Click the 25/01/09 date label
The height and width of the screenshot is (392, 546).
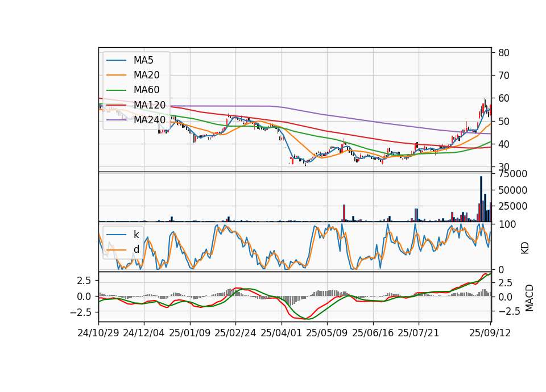point(190,333)
